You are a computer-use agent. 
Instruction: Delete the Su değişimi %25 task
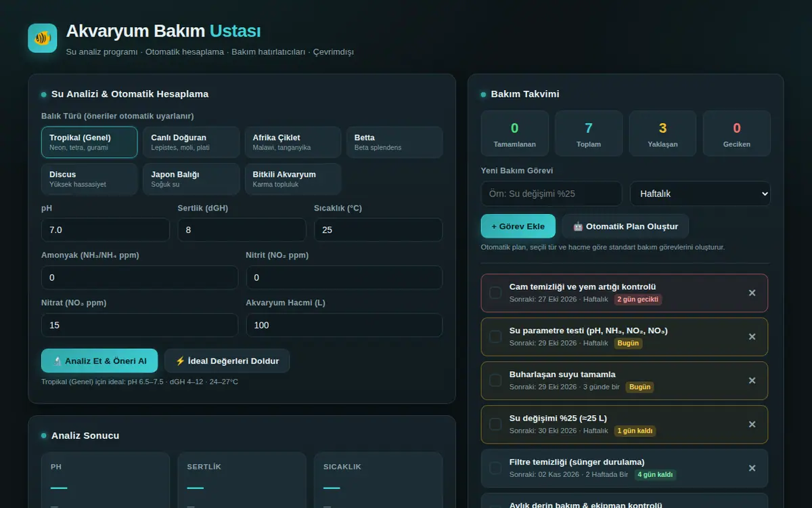click(x=752, y=424)
